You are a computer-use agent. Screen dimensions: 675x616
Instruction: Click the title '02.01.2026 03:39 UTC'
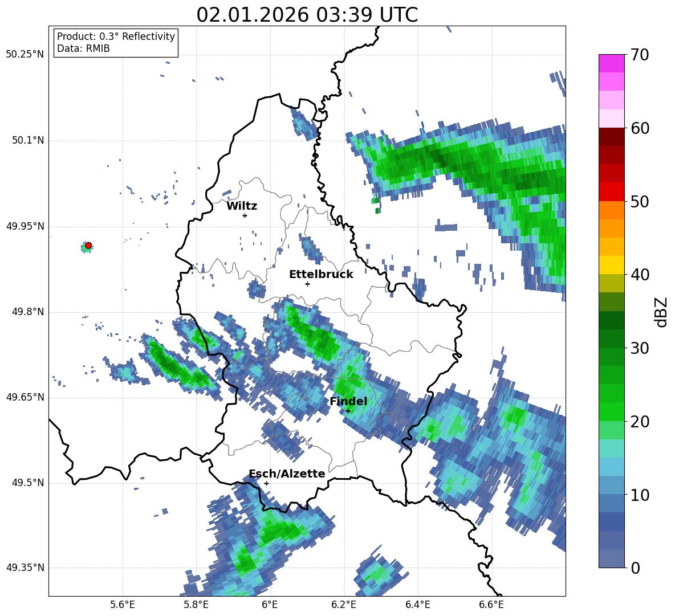click(307, 15)
